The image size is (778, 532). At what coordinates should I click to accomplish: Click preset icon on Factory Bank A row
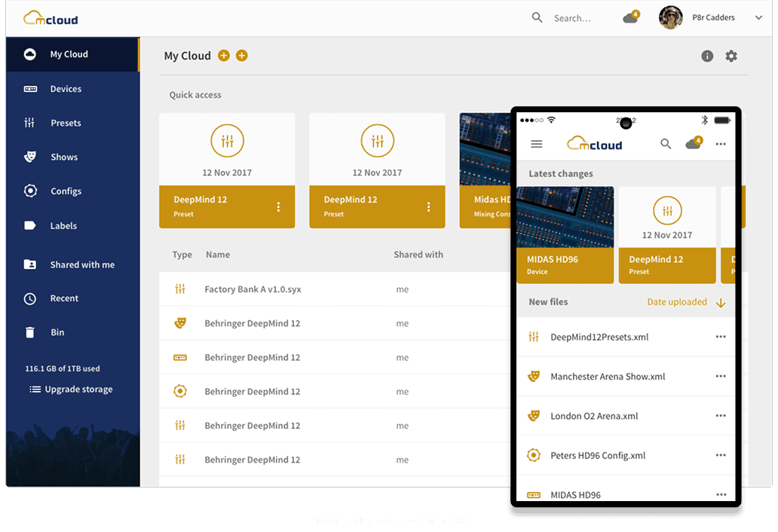(x=180, y=289)
